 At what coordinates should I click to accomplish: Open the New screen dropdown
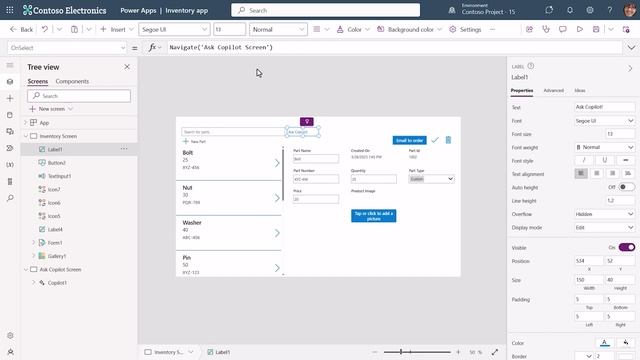click(x=51, y=109)
